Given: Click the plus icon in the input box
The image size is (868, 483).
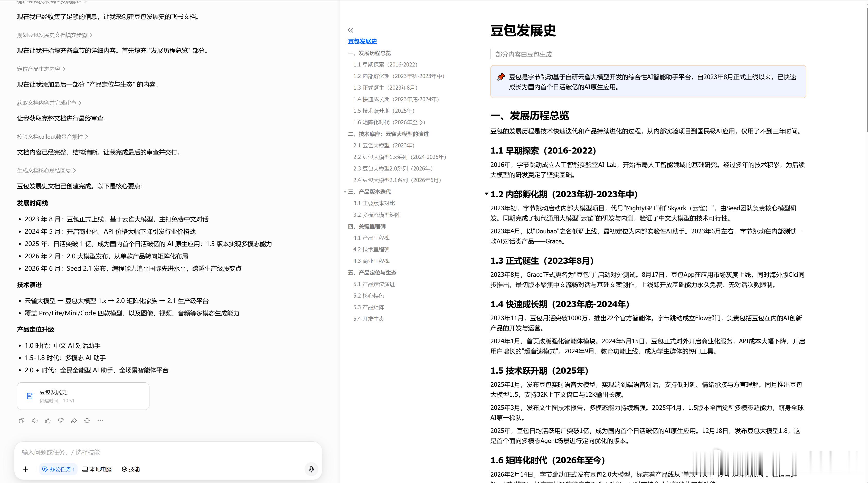Looking at the screenshot, I should pos(26,469).
